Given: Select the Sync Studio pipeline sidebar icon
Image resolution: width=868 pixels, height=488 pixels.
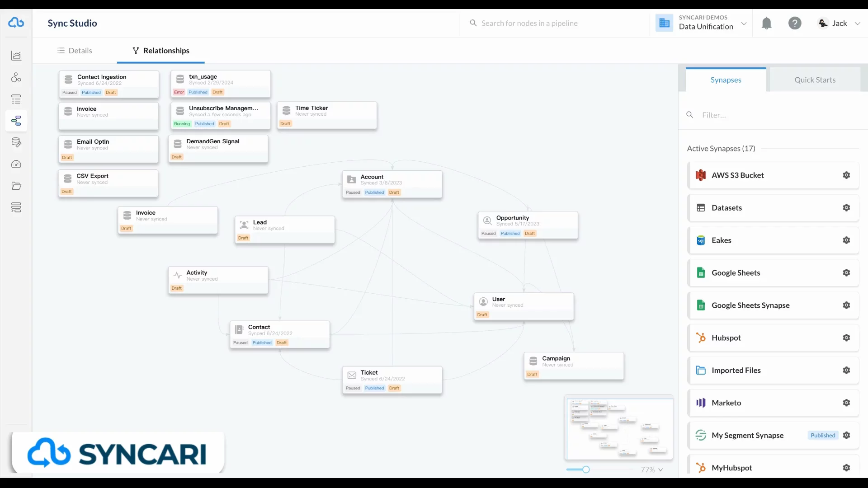Looking at the screenshot, I should pyautogui.click(x=16, y=121).
